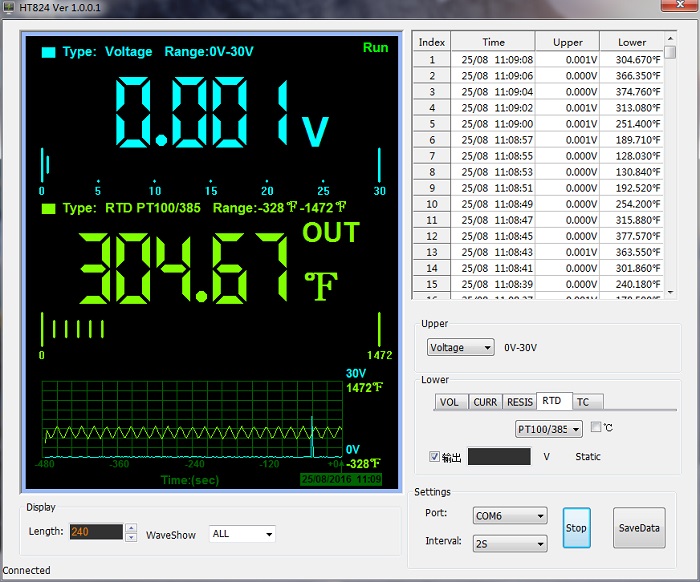700x582 pixels.
Task: Select the TC tab
Action: pos(583,402)
